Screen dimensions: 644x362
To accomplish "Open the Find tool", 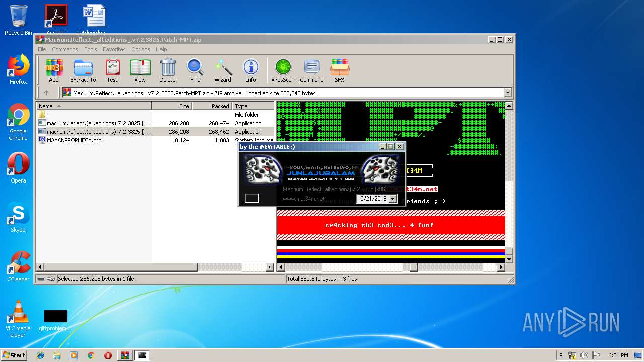I will 195,70.
